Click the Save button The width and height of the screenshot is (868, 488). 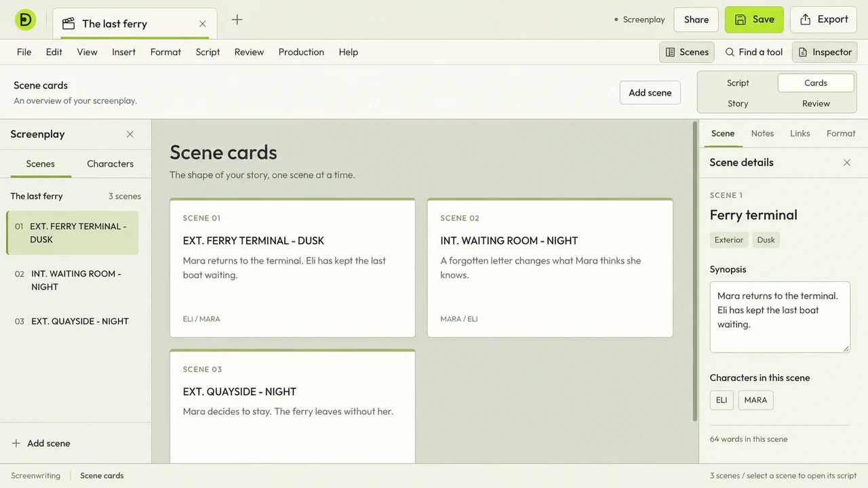(754, 20)
